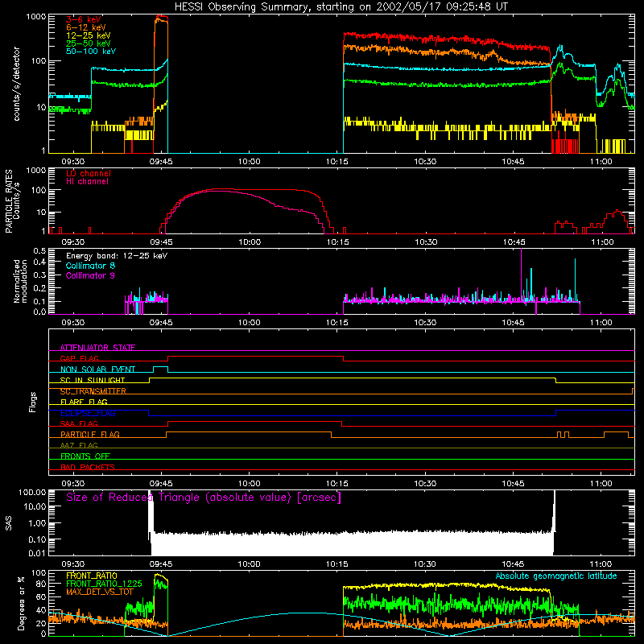Select the green FRONT_RATIO_1225 legend entry
The height and width of the screenshot is (644, 644).
click(104, 584)
